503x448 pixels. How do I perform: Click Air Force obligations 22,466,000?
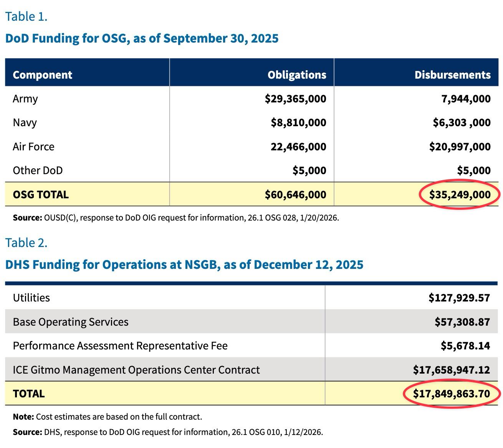click(298, 147)
